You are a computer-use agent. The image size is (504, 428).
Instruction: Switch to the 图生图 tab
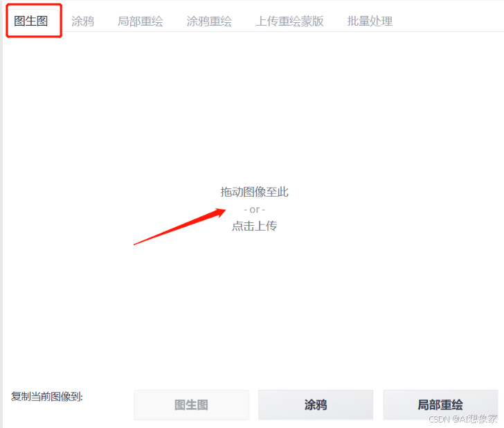[31, 21]
